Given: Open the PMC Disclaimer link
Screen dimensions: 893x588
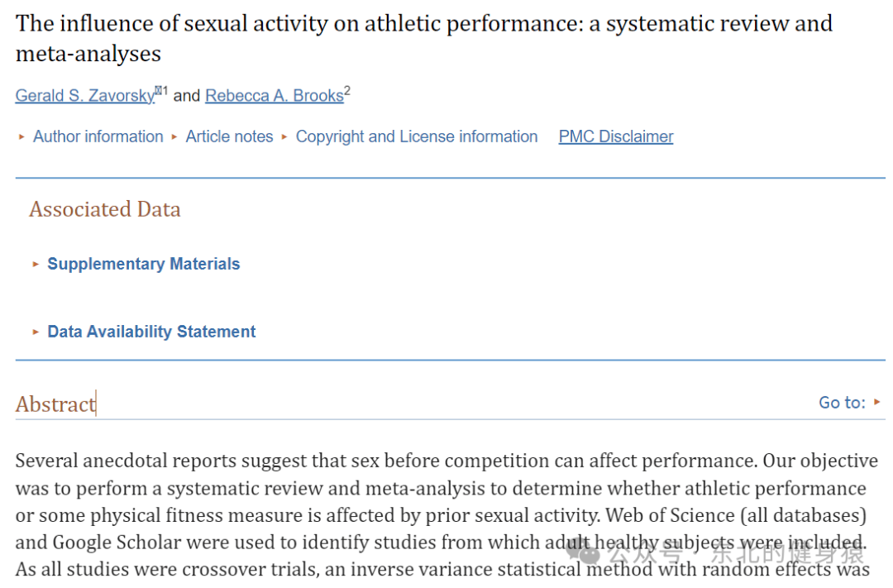Looking at the screenshot, I should (616, 136).
